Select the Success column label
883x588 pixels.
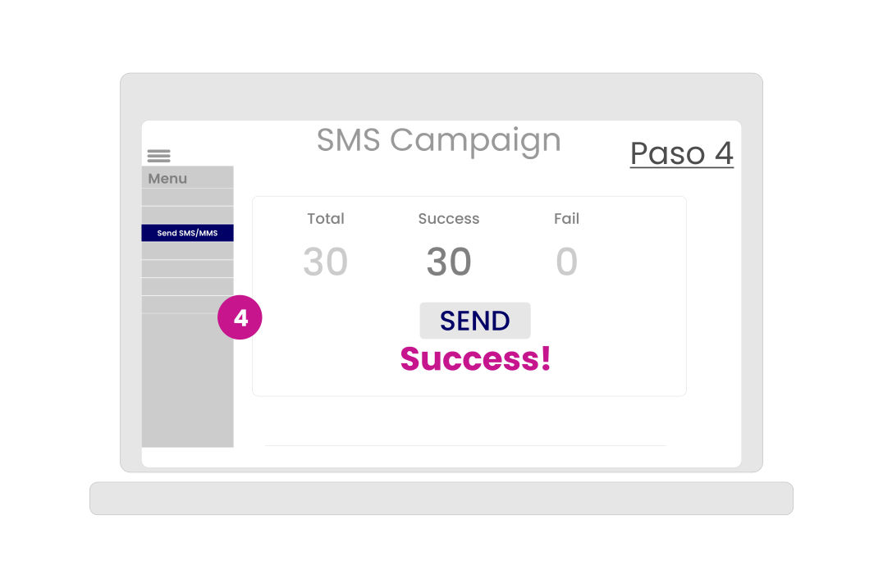coord(449,218)
